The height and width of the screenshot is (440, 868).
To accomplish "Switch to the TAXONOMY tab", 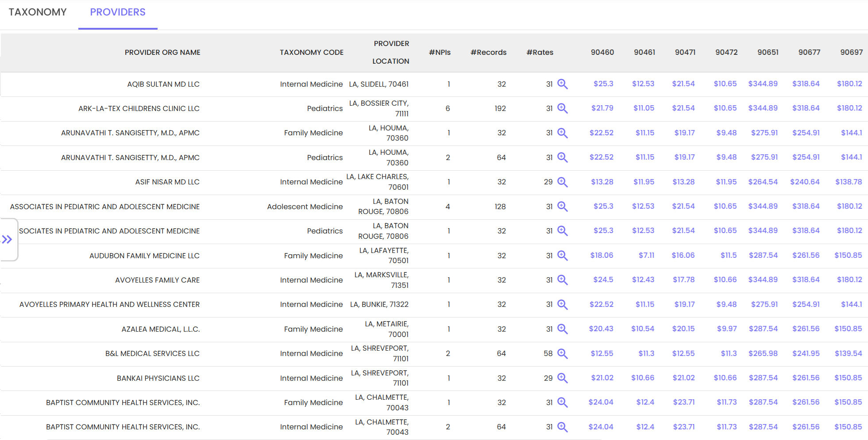I will click(x=38, y=12).
